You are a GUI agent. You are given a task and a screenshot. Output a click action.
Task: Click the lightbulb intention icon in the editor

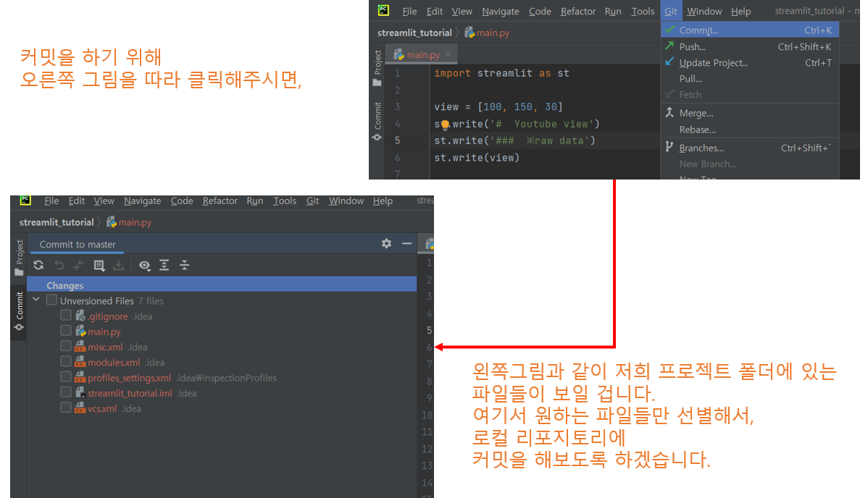pos(445,124)
